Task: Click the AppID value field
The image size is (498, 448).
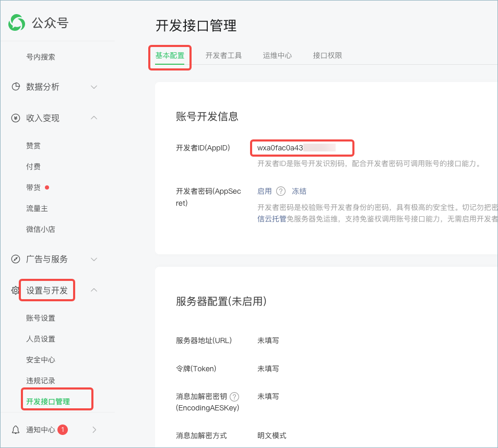Action: [x=302, y=148]
